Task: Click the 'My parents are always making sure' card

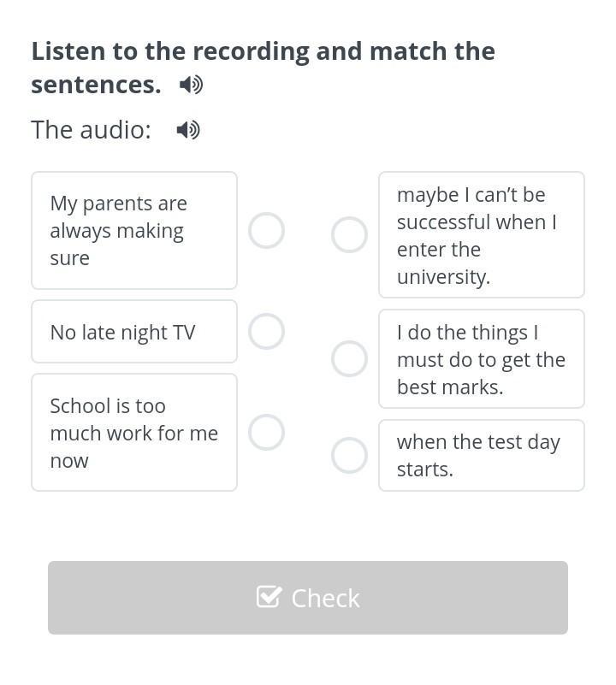Action: [134, 230]
